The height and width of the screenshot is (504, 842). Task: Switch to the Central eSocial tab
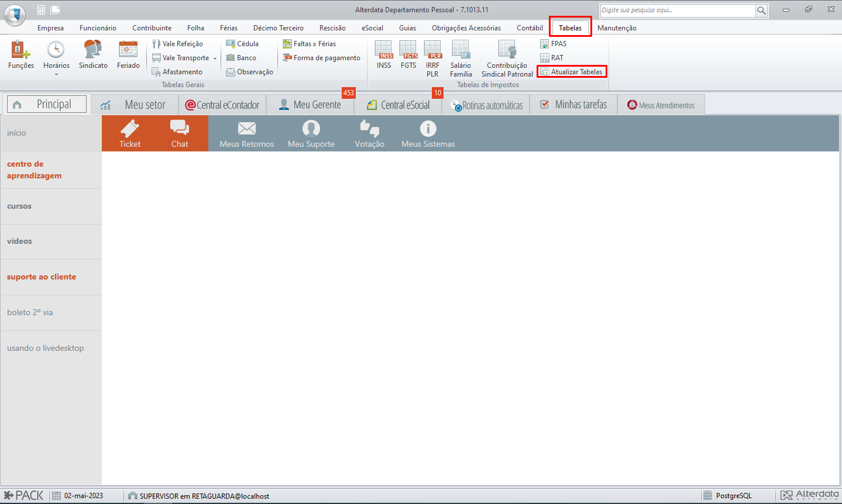(398, 105)
